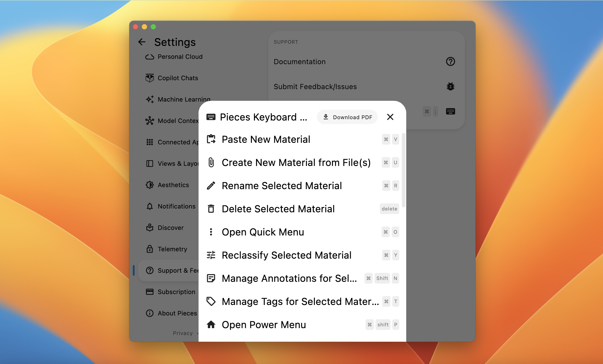The height and width of the screenshot is (364, 603).
Task: Click the Settings page title
Action: [175, 42]
